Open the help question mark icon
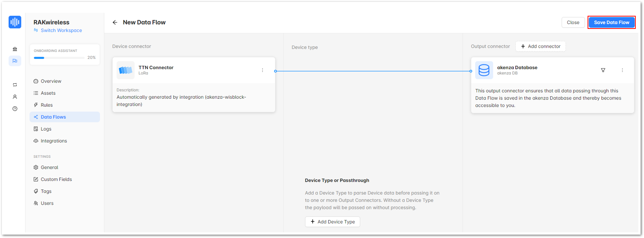This screenshot has width=644, height=238. point(15,109)
